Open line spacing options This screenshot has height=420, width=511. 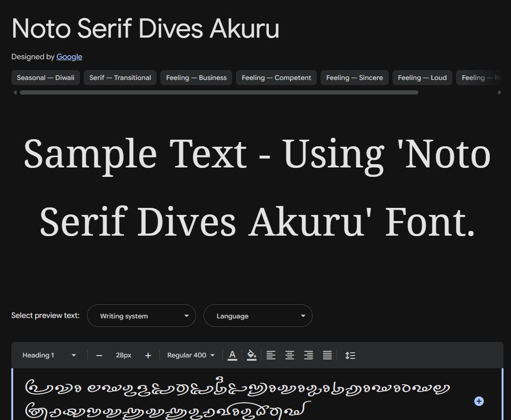pos(350,355)
